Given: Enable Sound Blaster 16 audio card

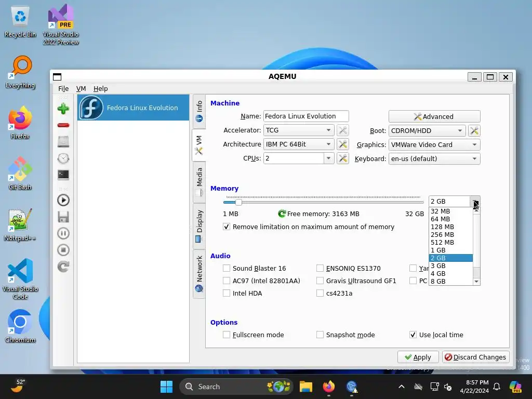Looking at the screenshot, I should point(227,269).
